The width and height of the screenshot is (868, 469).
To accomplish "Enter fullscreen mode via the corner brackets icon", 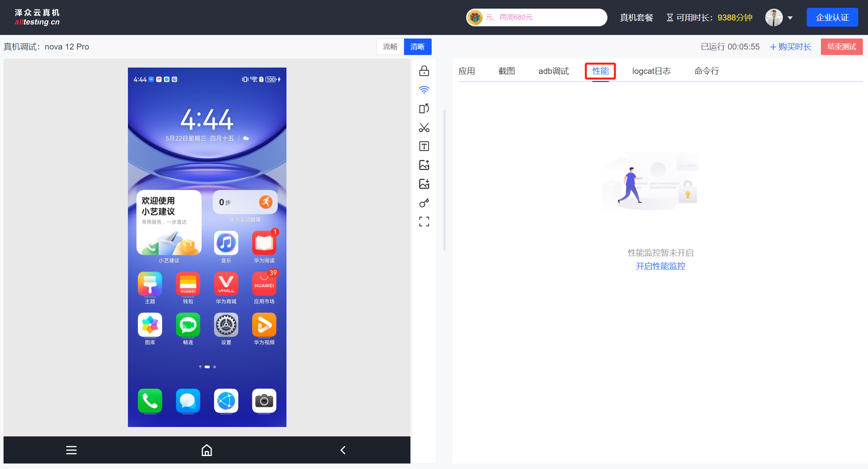I will pos(424,222).
